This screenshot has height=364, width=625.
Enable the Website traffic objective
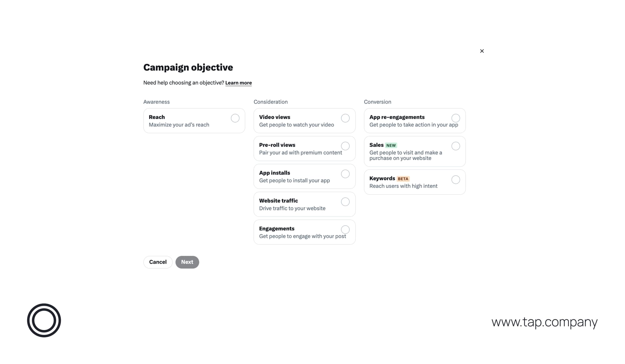click(345, 202)
